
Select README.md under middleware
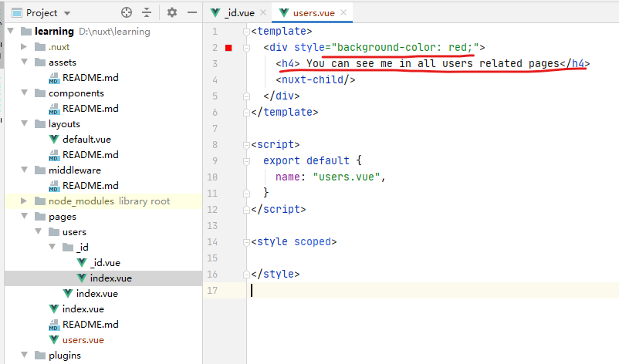[90, 185]
